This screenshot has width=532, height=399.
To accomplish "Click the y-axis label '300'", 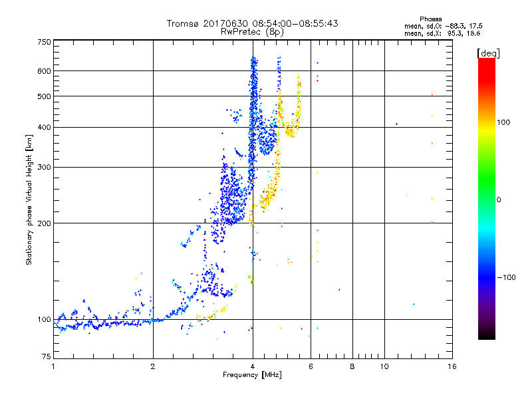I will pyautogui.click(x=44, y=168).
